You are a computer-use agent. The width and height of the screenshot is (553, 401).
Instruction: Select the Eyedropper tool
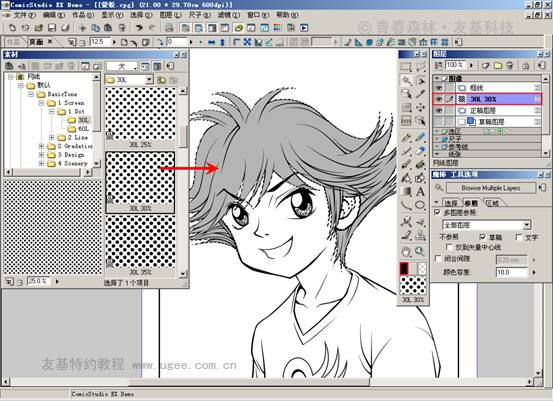point(420,94)
